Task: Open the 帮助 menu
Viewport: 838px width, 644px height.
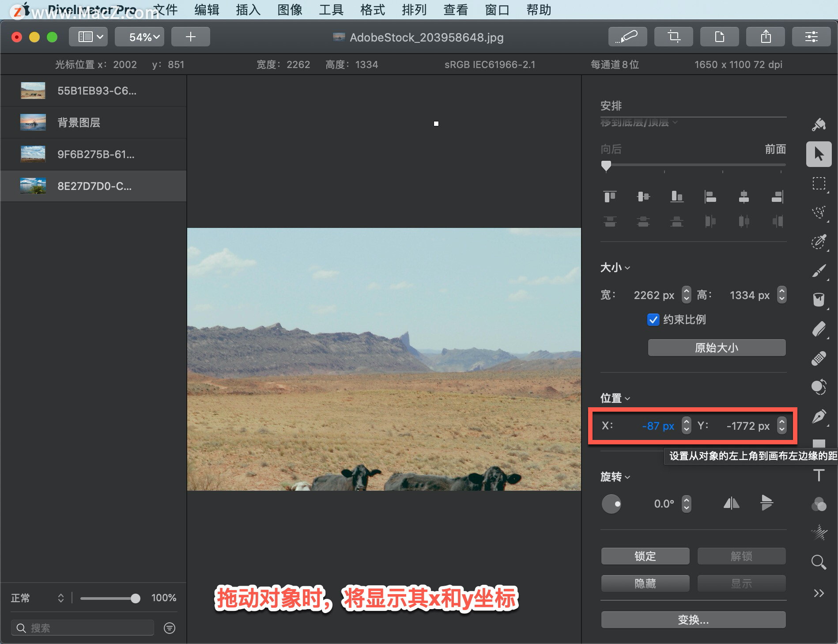Action: 539,10
